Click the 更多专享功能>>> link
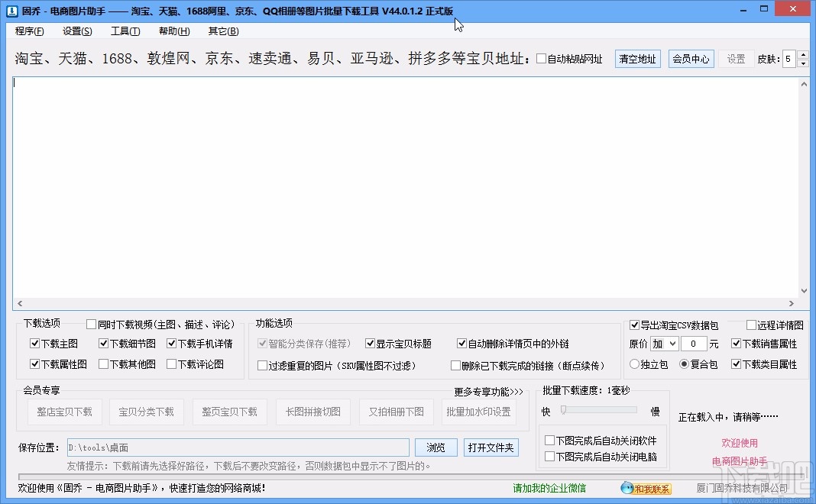Viewport: 816px width, 504px height. [489, 392]
